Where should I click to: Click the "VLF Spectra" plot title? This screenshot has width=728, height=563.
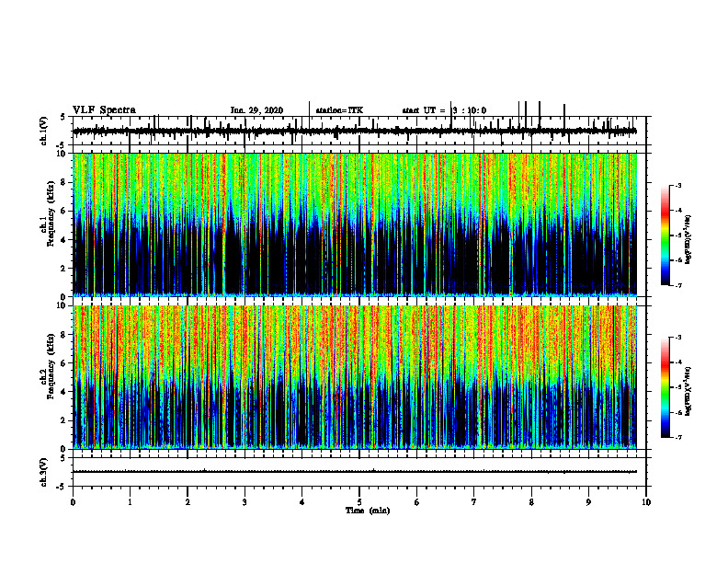pyautogui.click(x=104, y=109)
